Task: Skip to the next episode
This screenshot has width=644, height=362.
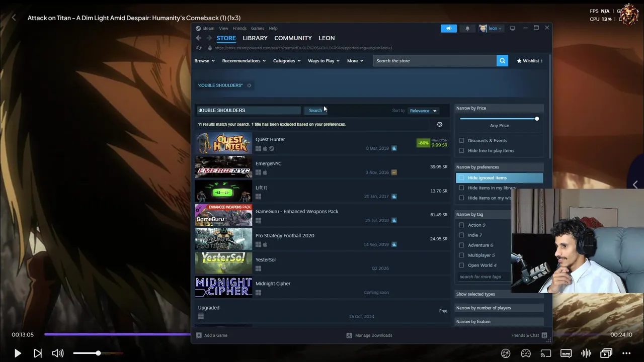Action: tap(38, 353)
